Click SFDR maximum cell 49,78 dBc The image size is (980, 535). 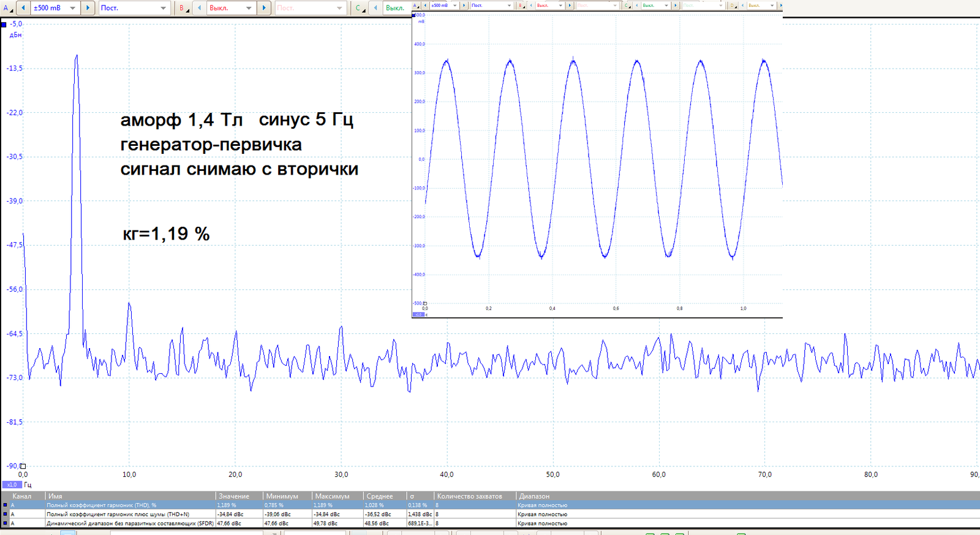pyautogui.click(x=338, y=523)
